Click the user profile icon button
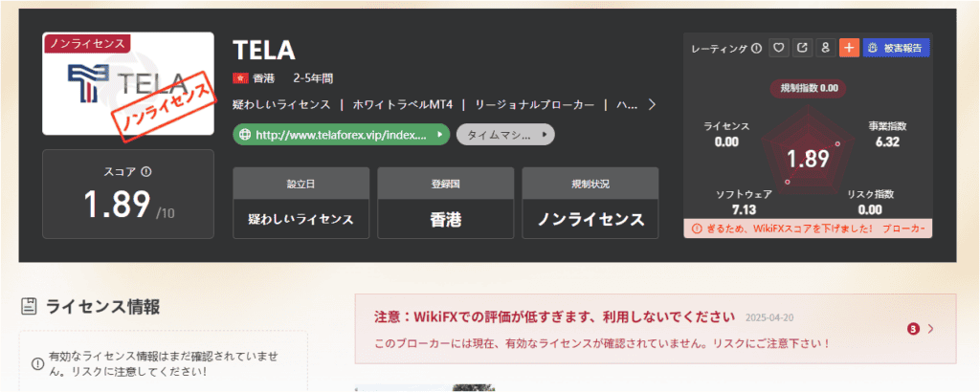 coord(825,47)
